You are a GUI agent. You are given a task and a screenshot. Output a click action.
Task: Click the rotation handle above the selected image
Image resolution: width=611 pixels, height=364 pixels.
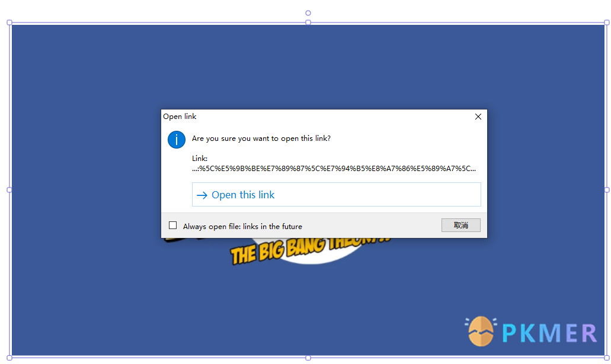pos(308,13)
